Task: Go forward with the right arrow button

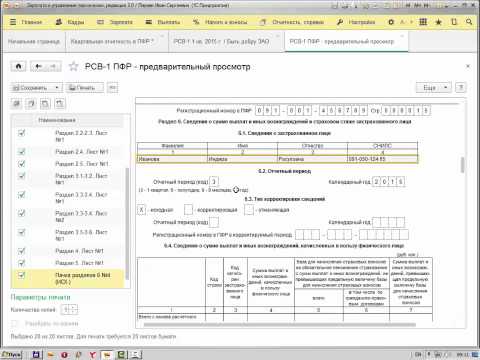Action: tap(54, 67)
